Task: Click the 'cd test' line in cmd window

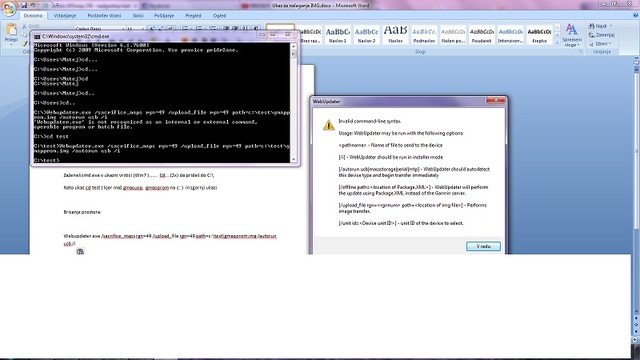Action: point(51,136)
